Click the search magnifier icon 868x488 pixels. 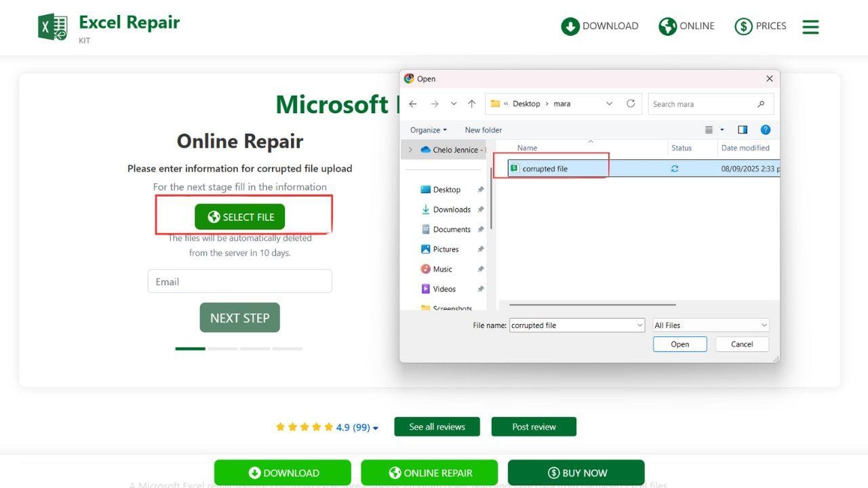point(761,104)
